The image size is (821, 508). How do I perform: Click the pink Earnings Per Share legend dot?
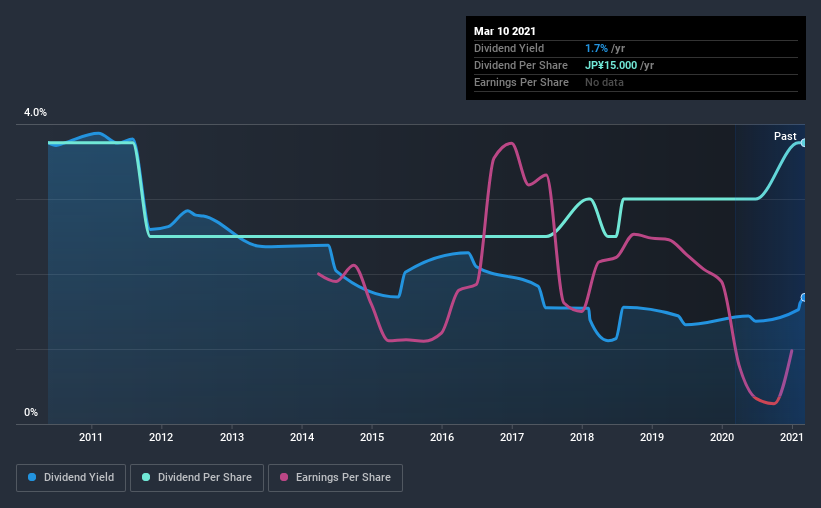pos(284,477)
